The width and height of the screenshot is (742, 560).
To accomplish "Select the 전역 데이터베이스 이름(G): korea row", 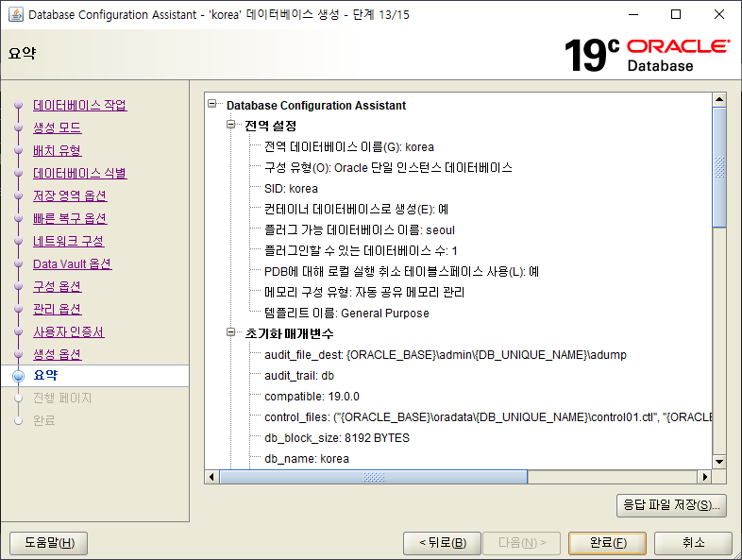I will [x=348, y=147].
